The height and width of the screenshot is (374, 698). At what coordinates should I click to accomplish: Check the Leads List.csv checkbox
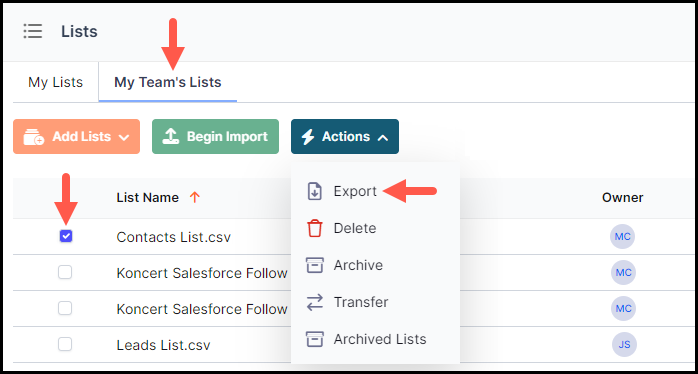pos(65,344)
